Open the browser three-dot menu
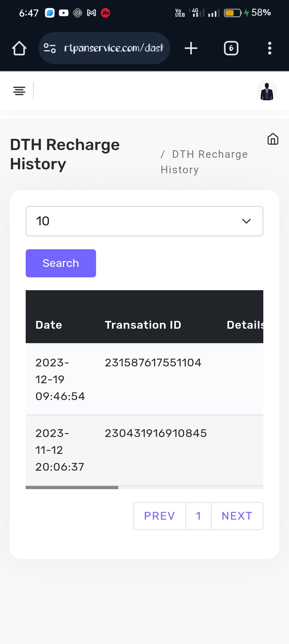The height and width of the screenshot is (644, 289). point(269,48)
